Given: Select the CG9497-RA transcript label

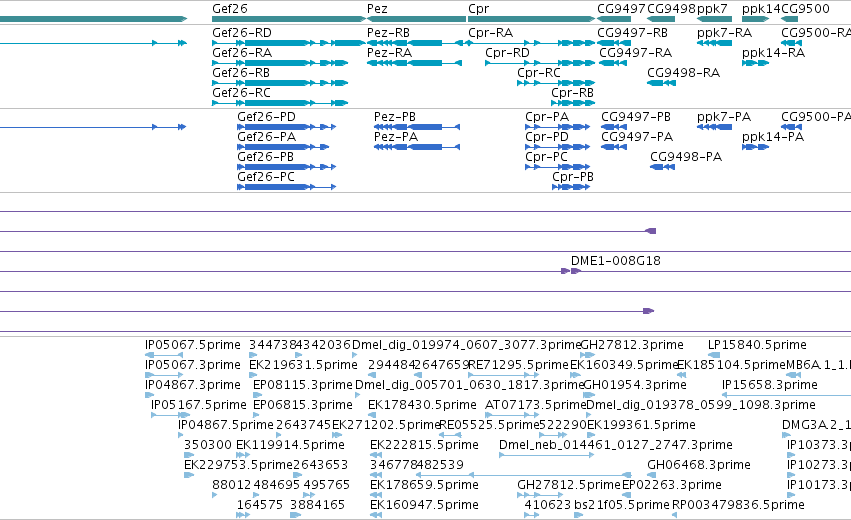Looking at the screenshot, I should 636,53.
